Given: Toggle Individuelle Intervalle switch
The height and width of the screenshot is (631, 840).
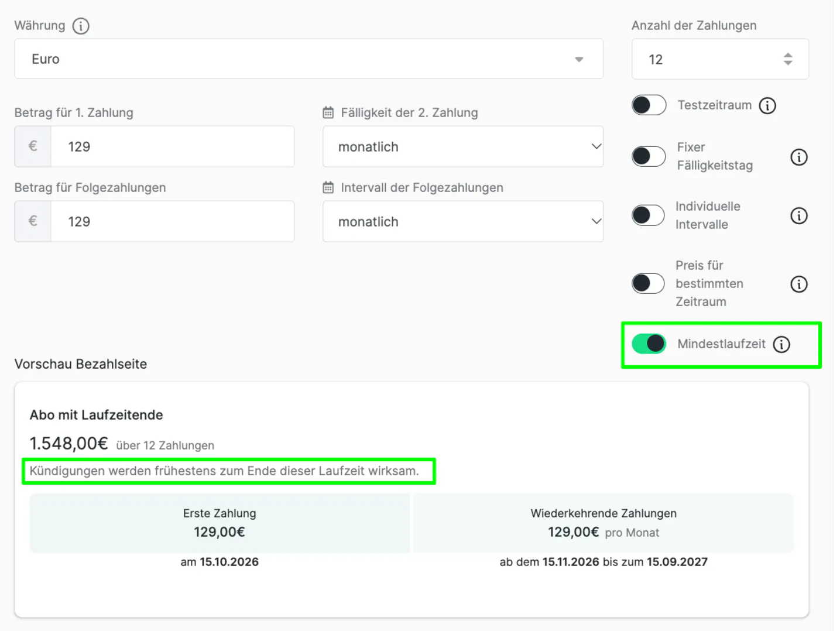Looking at the screenshot, I should (649, 215).
